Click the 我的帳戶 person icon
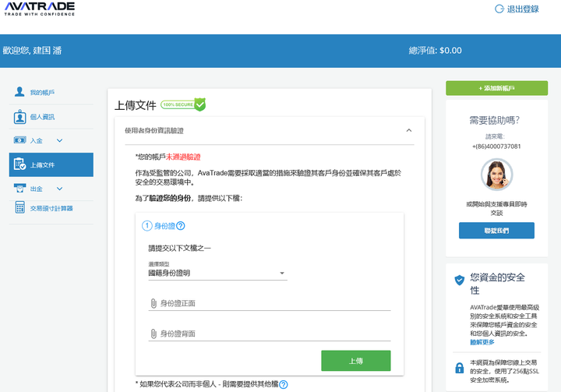The width and height of the screenshot is (561, 392). pyautogui.click(x=19, y=92)
